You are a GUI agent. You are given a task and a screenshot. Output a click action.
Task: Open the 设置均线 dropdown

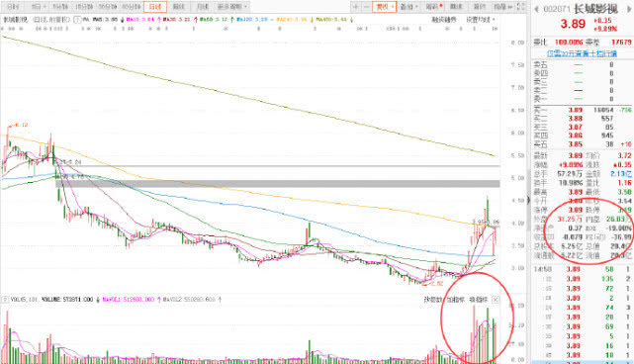[x=481, y=20]
